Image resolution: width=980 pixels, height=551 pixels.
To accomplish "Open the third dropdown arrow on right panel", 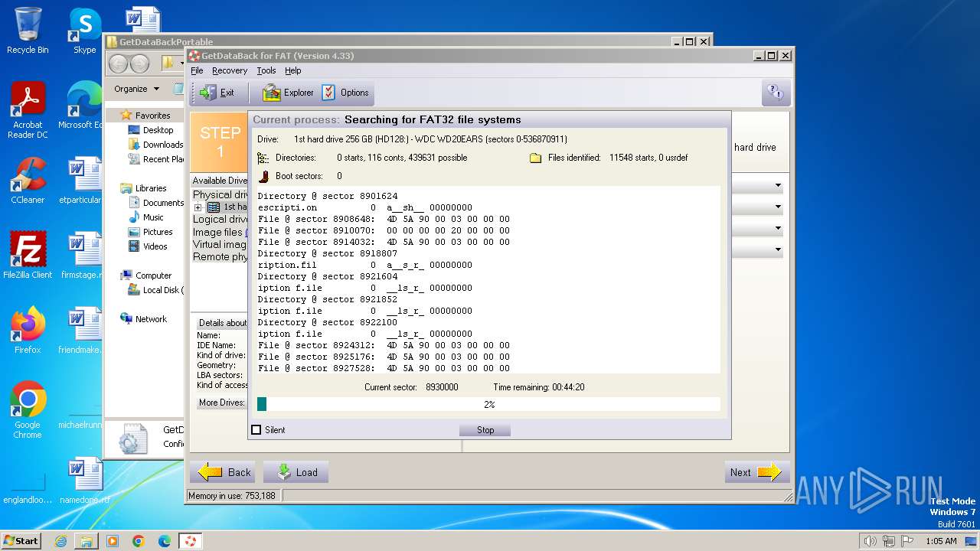I will (778, 228).
